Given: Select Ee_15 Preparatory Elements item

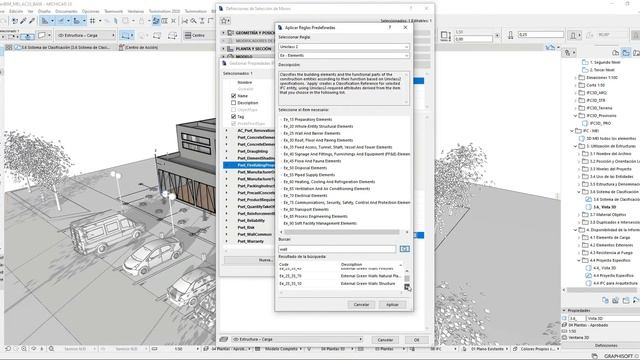Looking at the screenshot, I should pyautogui.click(x=308, y=119).
